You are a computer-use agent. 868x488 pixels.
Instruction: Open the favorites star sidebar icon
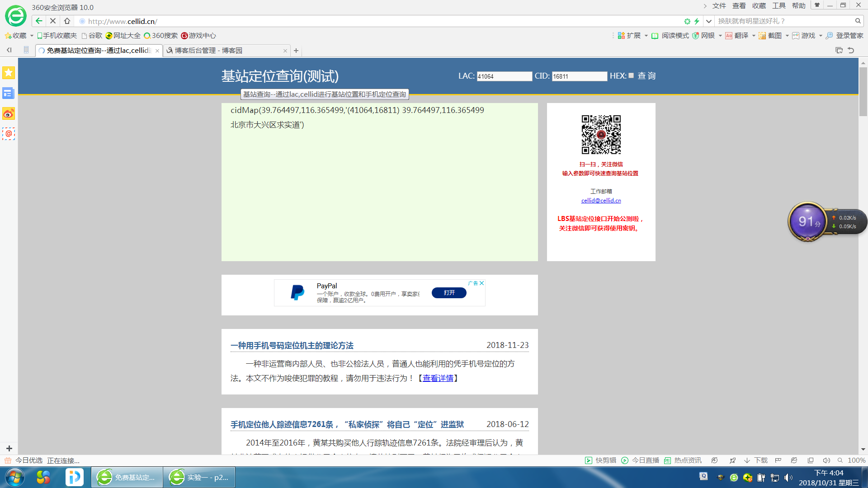(x=9, y=73)
